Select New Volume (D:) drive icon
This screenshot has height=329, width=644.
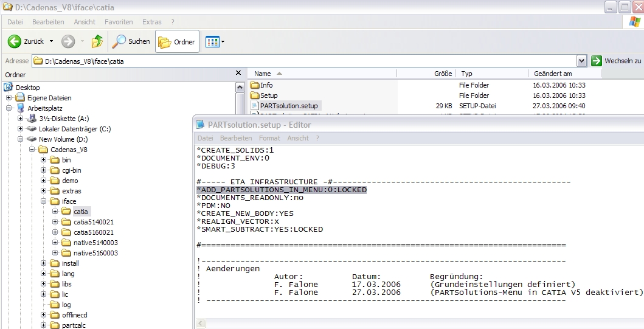click(x=32, y=139)
